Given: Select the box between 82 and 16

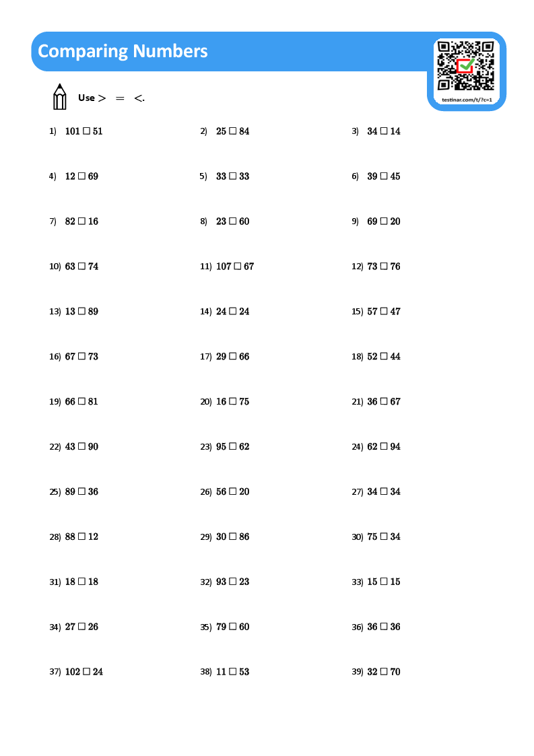Looking at the screenshot, I should 81,221.
